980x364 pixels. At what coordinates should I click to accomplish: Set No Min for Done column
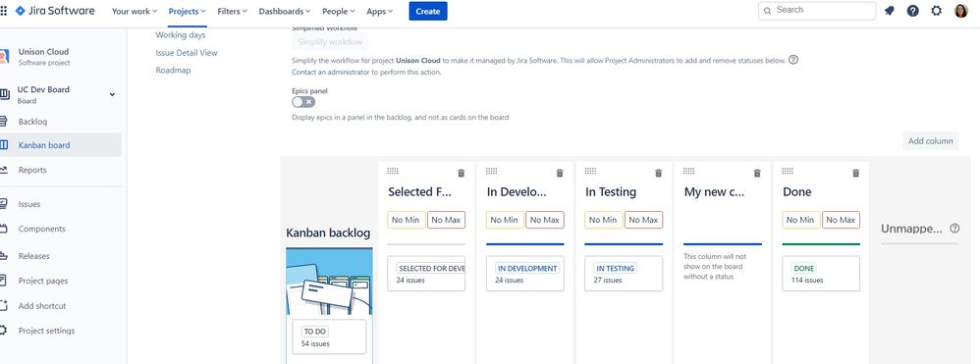(801, 220)
